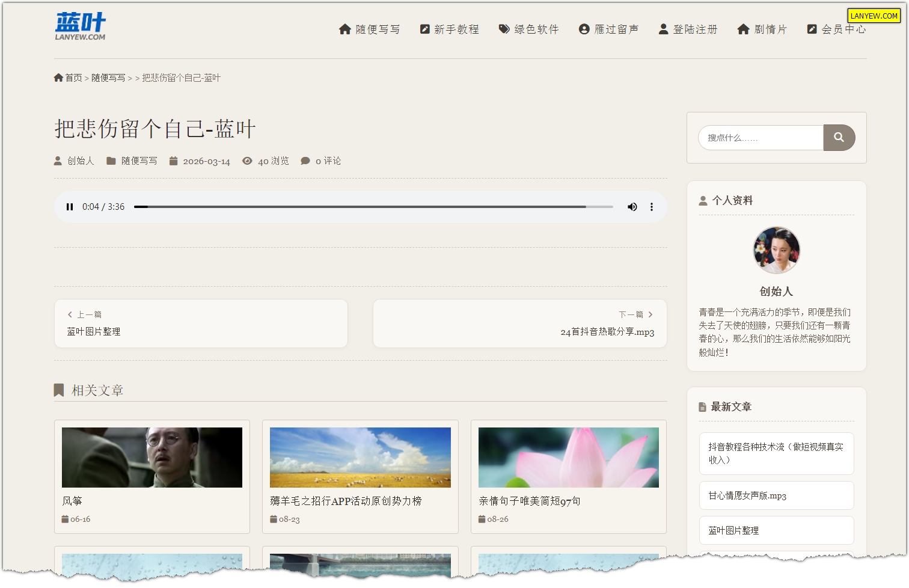Click the search magnifier button

tap(839, 138)
